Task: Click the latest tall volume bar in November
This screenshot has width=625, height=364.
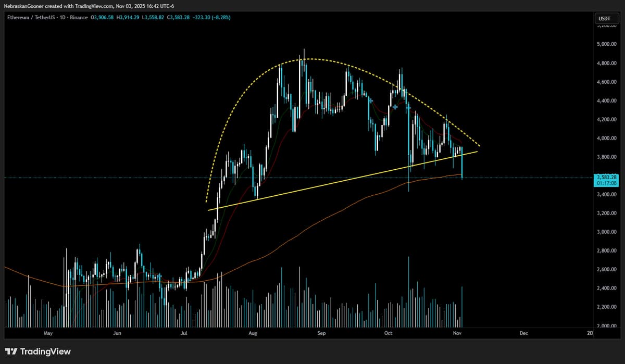Action: click(462, 307)
